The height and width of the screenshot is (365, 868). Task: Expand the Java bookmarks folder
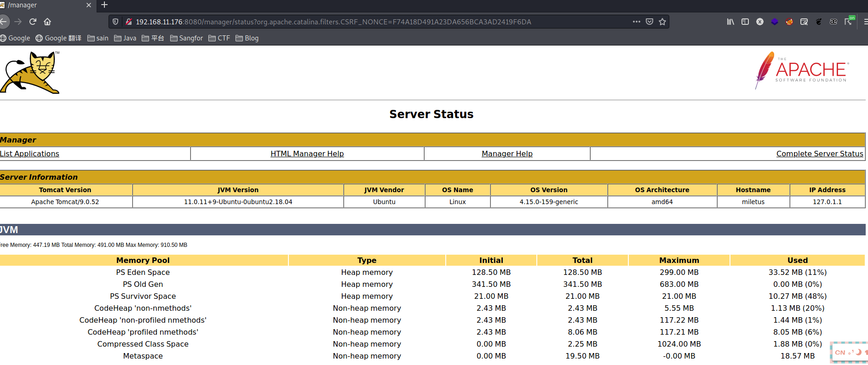click(125, 38)
